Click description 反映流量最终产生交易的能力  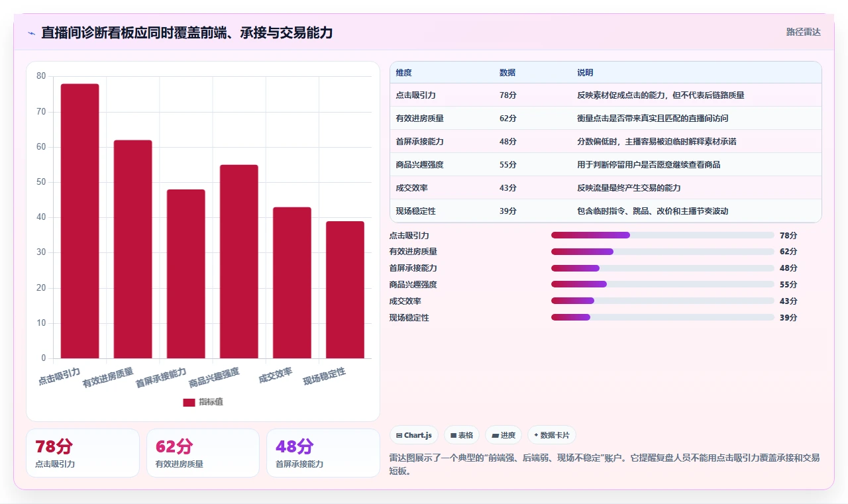tap(629, 188)
